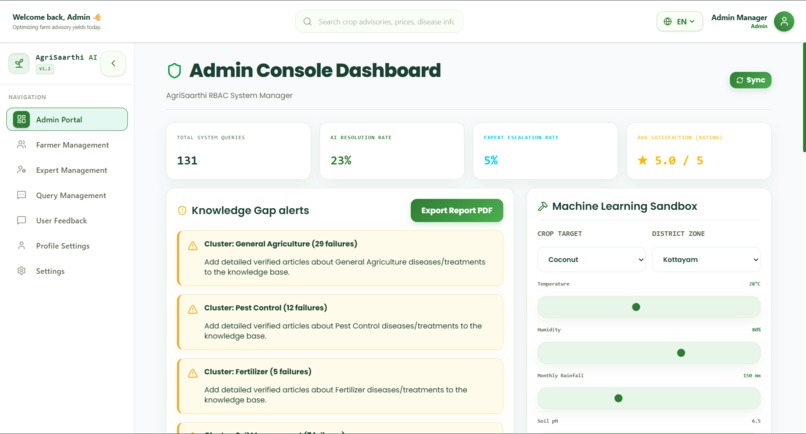Open User Feedback section

[67, 221]
